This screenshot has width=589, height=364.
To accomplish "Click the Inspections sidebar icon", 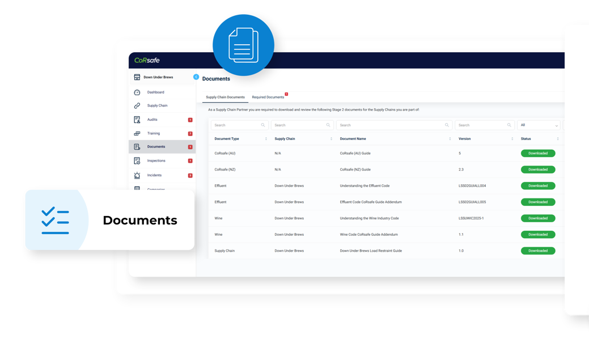I will pyautogui.click(x=137, y=161).
